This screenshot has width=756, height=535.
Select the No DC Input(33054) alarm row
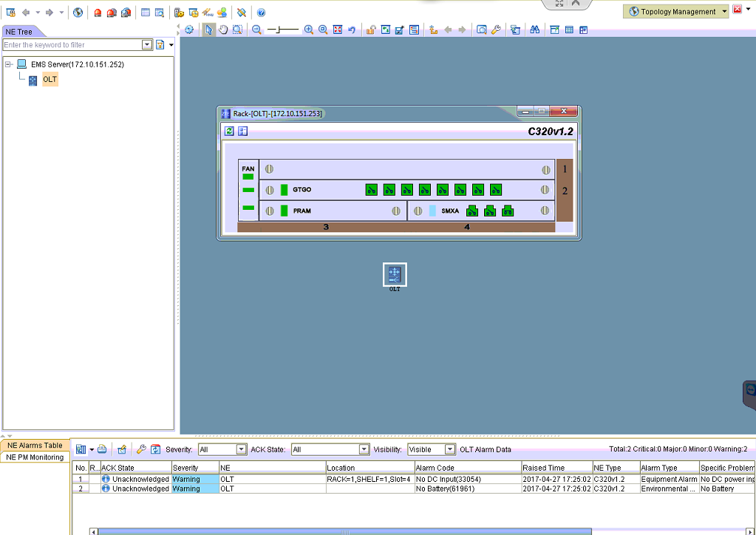coord(413,479)
